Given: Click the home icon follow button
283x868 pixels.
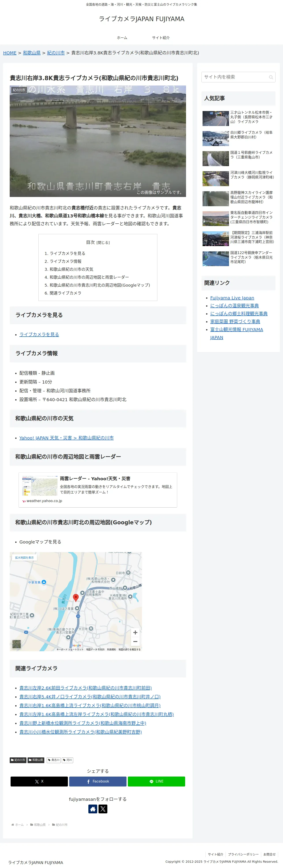Looking at the screenshot, I should pos(93,809).
